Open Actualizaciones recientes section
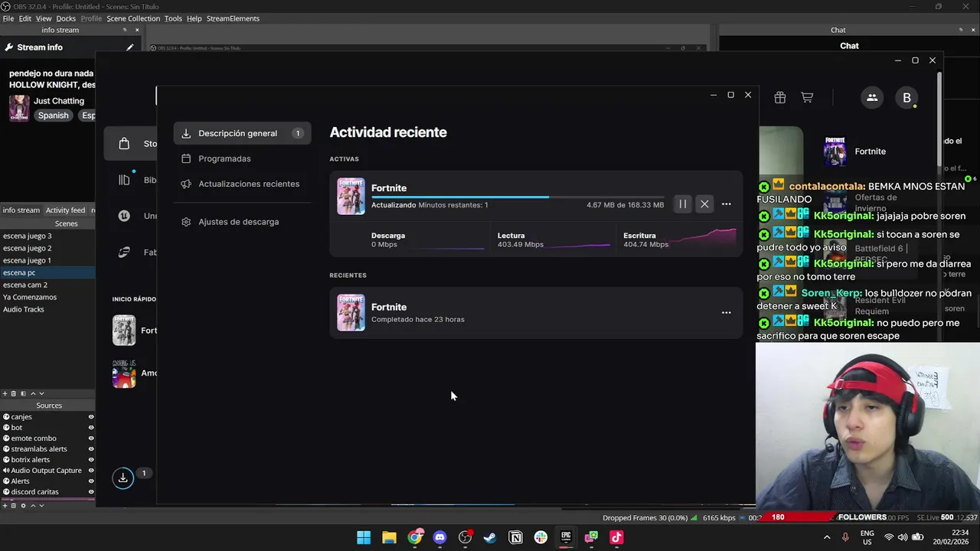This screenshot has width=980, height=551. tap(242, 184)
